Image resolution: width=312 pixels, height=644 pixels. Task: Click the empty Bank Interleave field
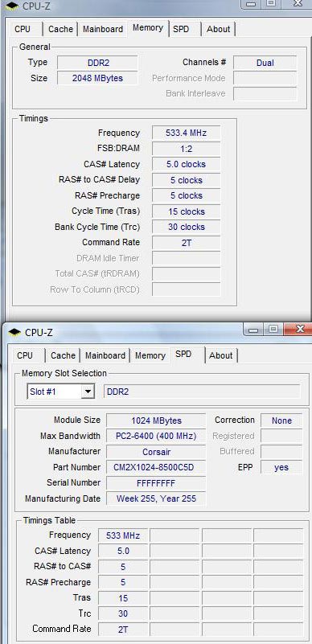click(265, 93)
